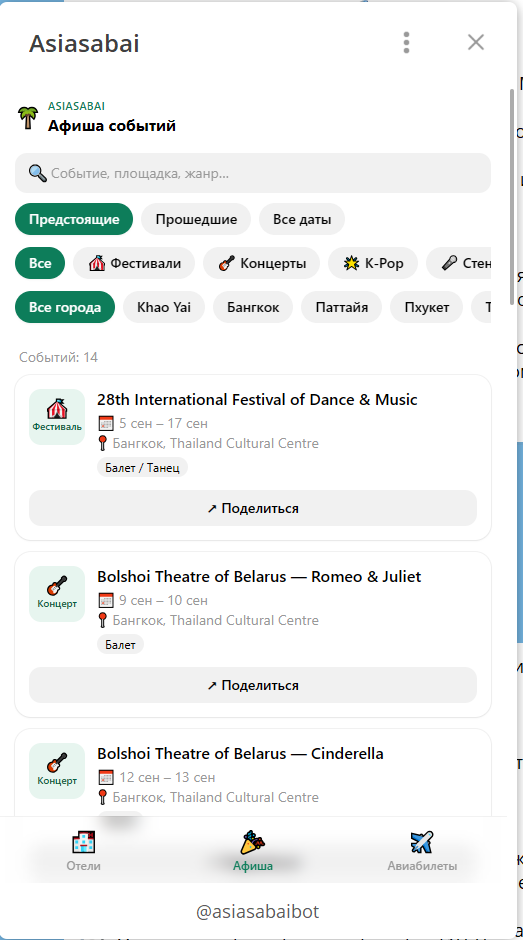Click the Концерт guitar badge for Cinderella

(x=57, y=771)
